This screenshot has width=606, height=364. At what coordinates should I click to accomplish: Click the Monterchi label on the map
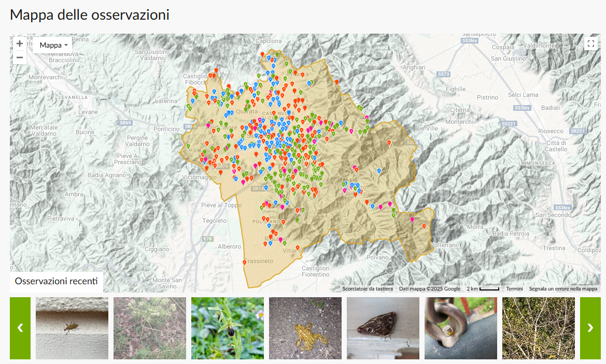459,122
